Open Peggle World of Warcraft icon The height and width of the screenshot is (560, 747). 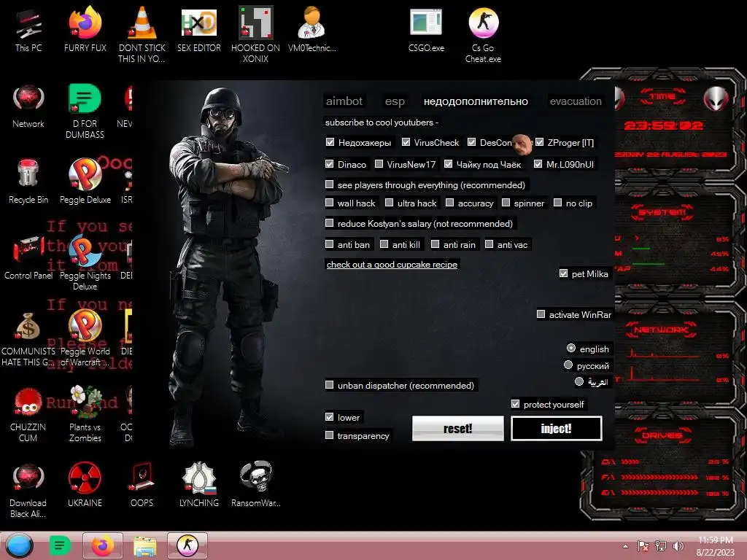pyautogui.click(x=85, y=338)
